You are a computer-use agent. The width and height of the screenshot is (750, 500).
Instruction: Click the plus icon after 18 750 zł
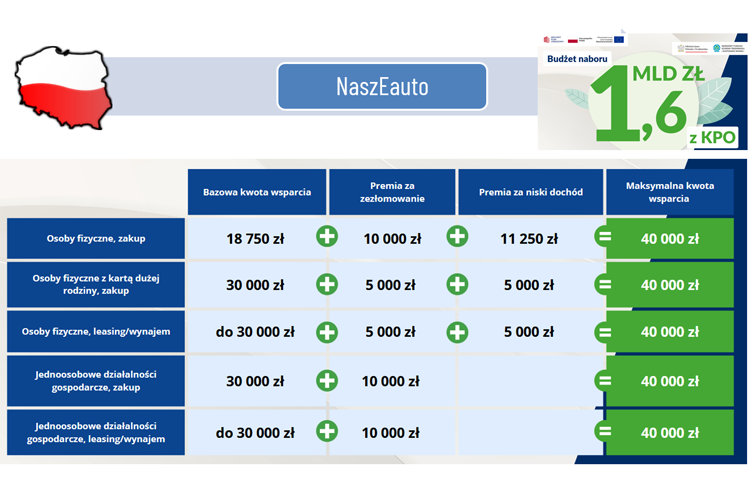[327, 238]
